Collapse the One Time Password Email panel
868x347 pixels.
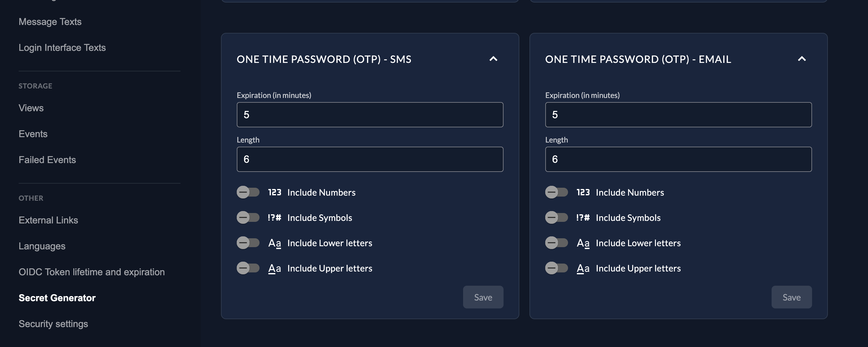[802, 59]
